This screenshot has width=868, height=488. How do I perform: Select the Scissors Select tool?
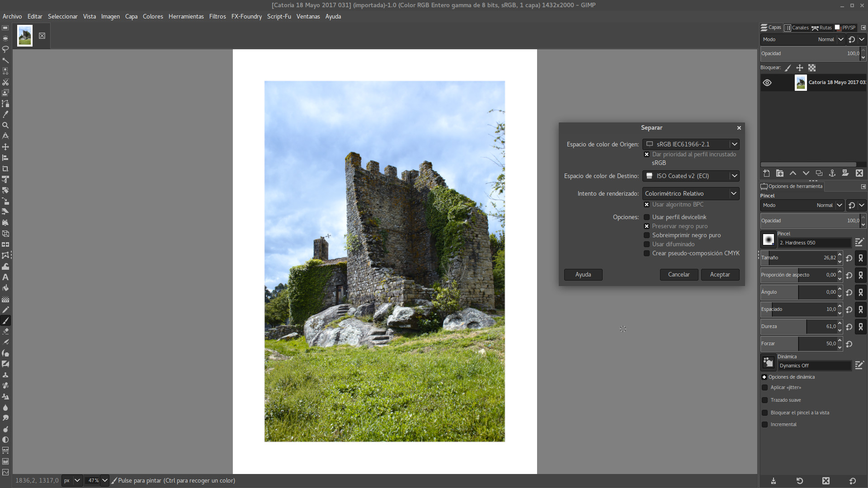[5, 82]
